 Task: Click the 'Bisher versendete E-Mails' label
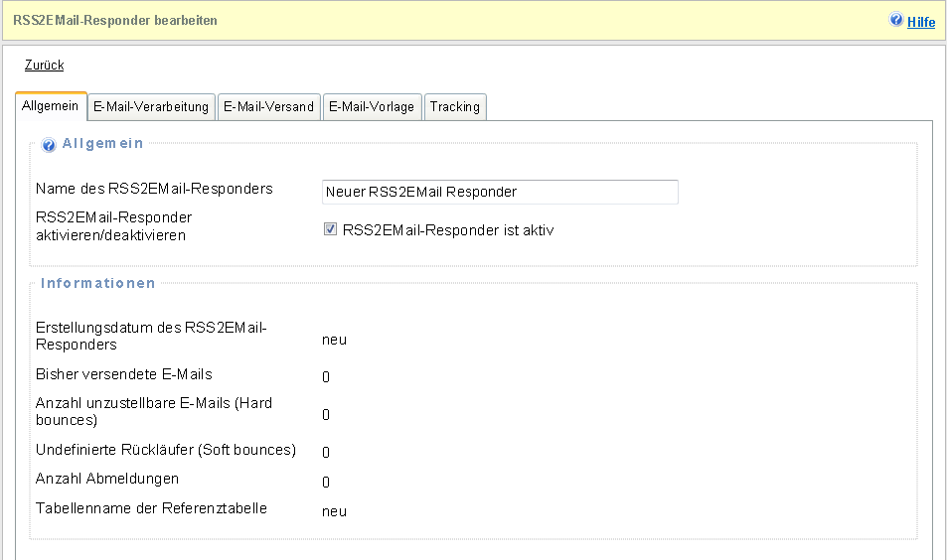coord(124,374)
